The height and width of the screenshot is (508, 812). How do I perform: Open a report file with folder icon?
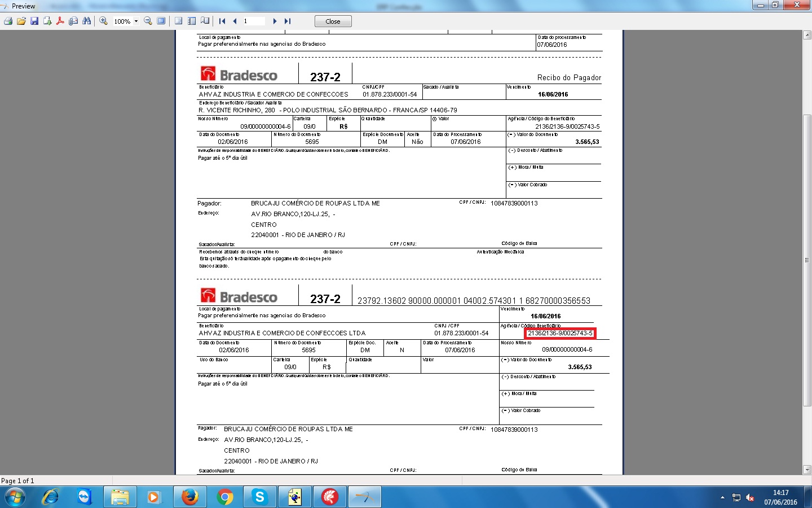pos(21,21)
